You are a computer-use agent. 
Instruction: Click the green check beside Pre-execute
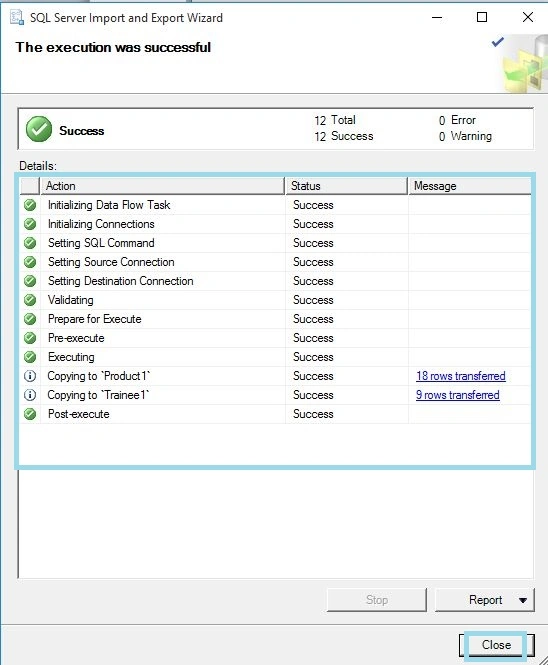click(30, 338)
